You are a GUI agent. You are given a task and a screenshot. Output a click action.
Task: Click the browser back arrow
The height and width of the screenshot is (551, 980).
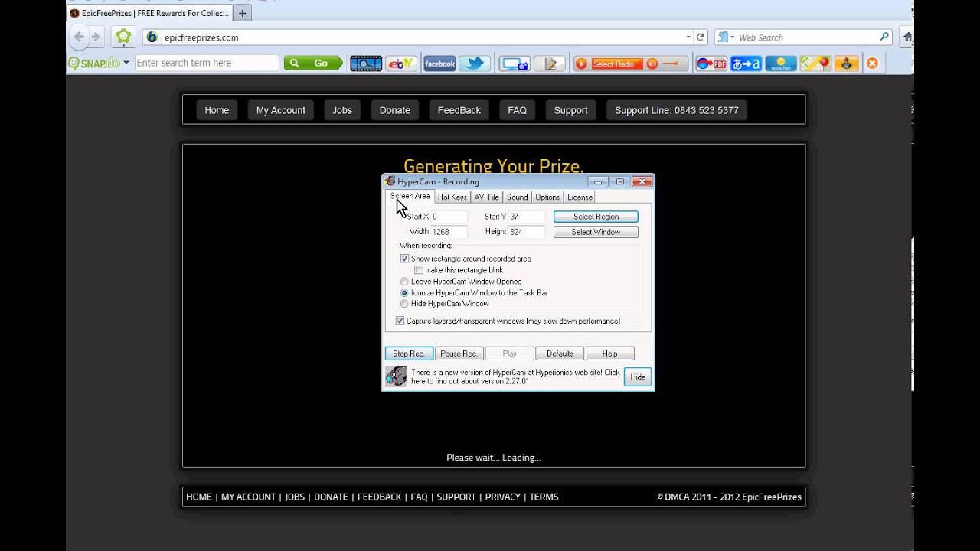[79, 37]
